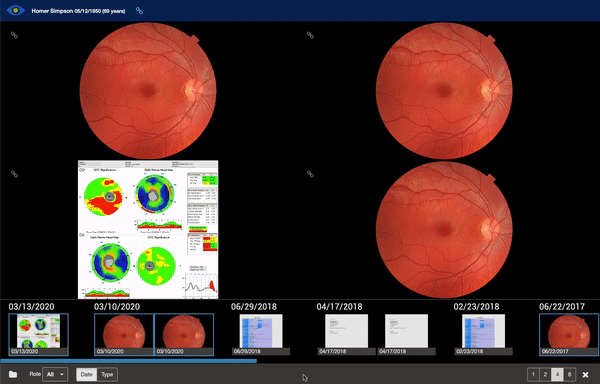Close the viewer with the X icon
This screenshot has width=600, height=384.
point(585,375)
